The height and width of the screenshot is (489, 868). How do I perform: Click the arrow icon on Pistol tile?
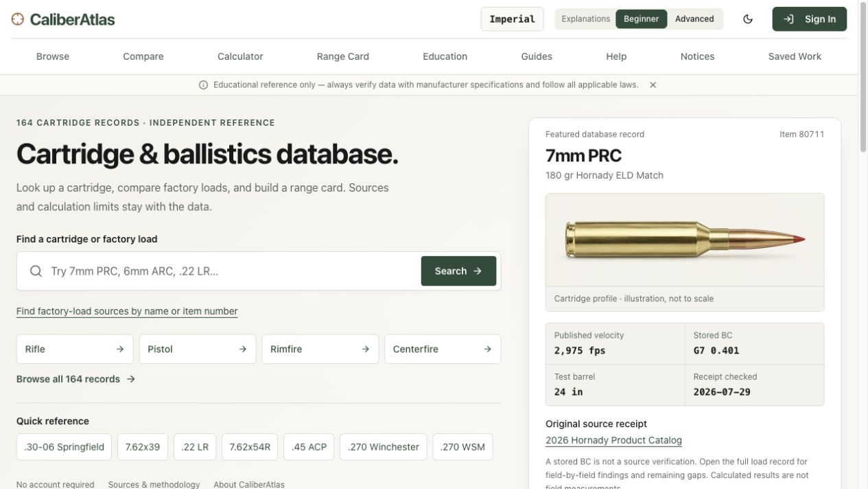pyautogui.click(x=242, y=349)
